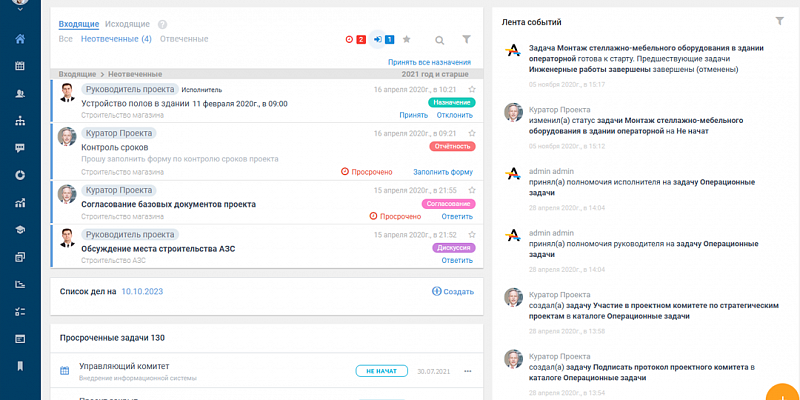Open Участие в проектном комитете feed task

click(687, 306)
